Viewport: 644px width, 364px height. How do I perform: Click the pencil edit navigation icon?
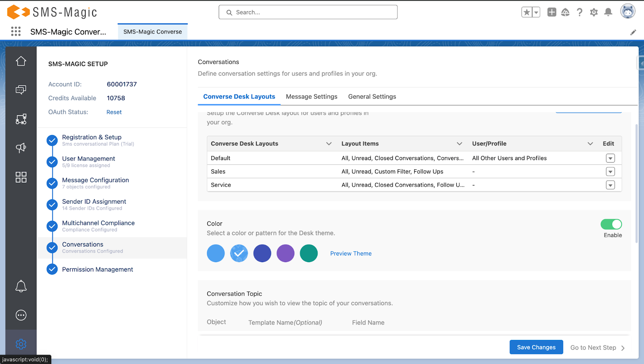633,32
